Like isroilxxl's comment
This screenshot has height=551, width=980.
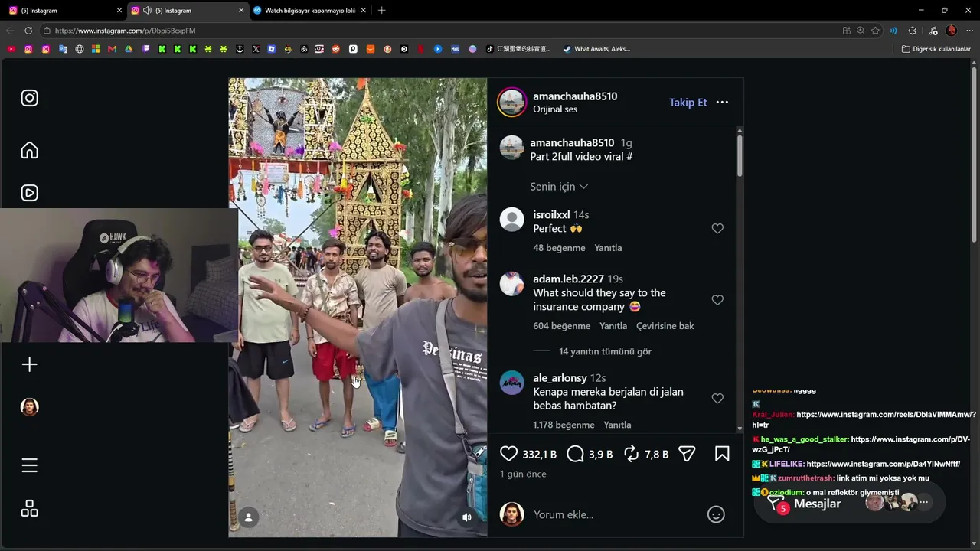[717, 229]
